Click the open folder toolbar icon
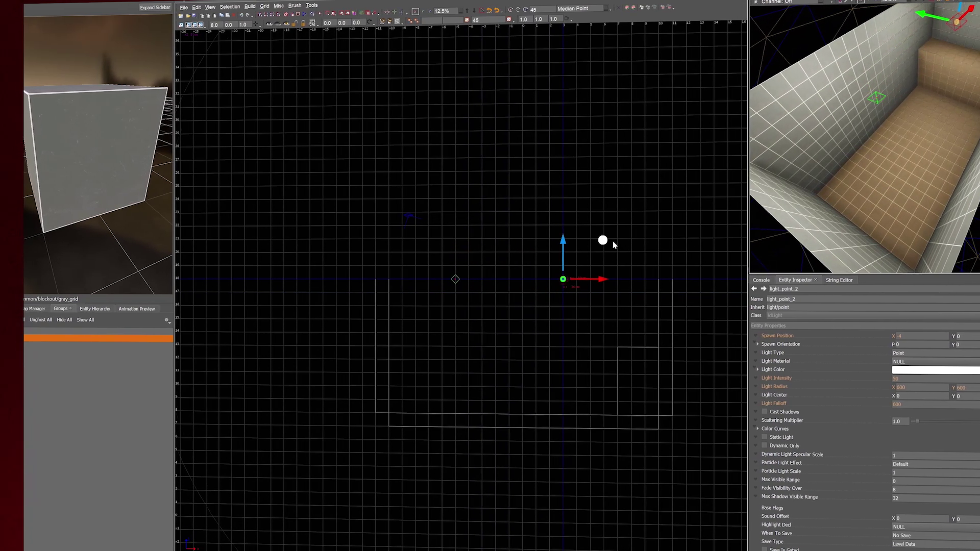Screen dimensions: 980x551 [x=188, y=16]
